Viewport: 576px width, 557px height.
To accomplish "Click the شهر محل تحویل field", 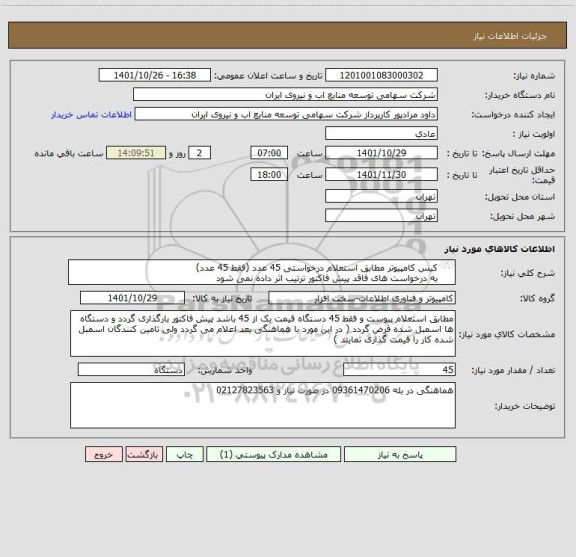I will (x=381, y=215).
